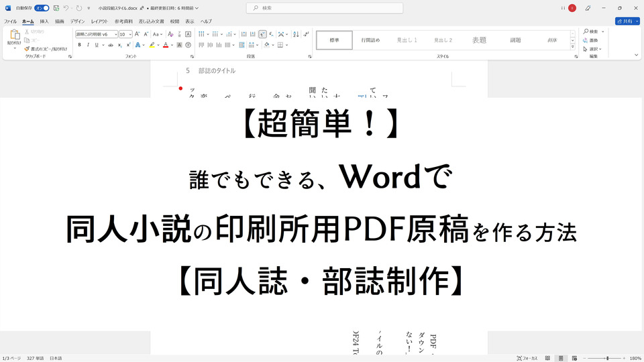Toggle the AutoSave (自動保存) switch
Image resolution: width=644 pixels, height=362 pixels.
(x=42, y=8)
